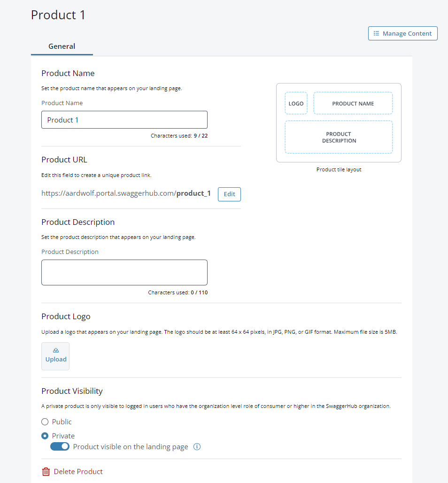
Task: Click the upload cloud icon for Product Logo
Action: 55,350
